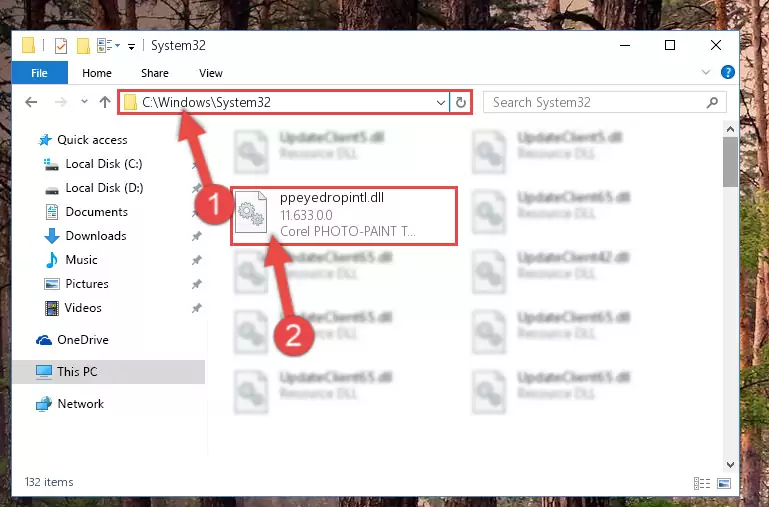Image resolution: width=769 pixels, height=507 pixels.
Task: Click the version text 11.633.0.0
Action: tap(306, 215)
